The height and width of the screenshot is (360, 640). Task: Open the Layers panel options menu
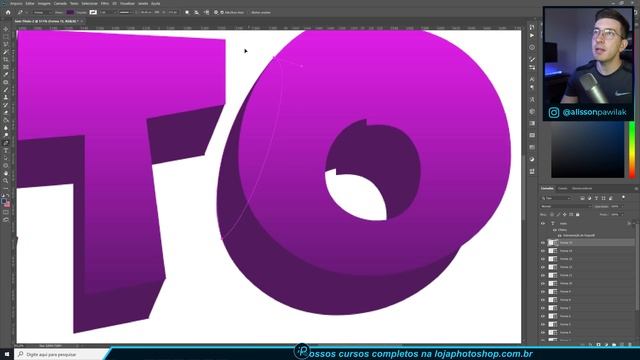(636, 189)
